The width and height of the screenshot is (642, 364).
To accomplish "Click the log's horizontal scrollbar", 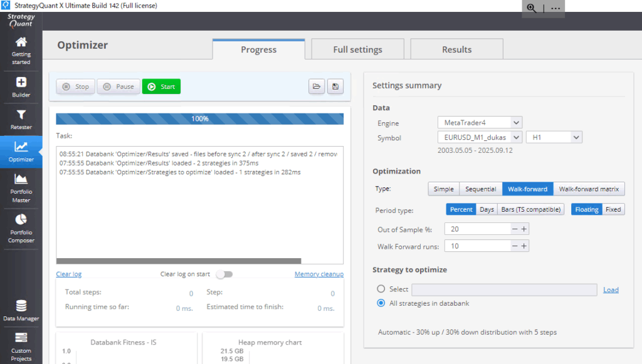I will (x=179, y=261).
